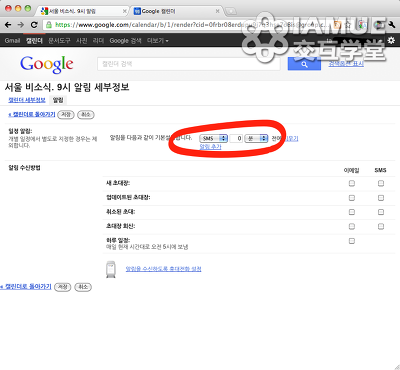Select 캘린더 in the black navigation bar

pyautogui.click(x=34, y=41)
